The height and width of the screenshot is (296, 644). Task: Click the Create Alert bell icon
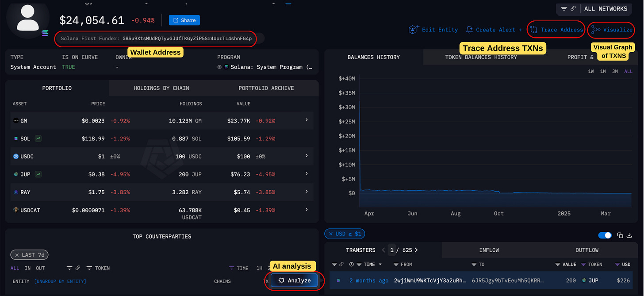469,30
